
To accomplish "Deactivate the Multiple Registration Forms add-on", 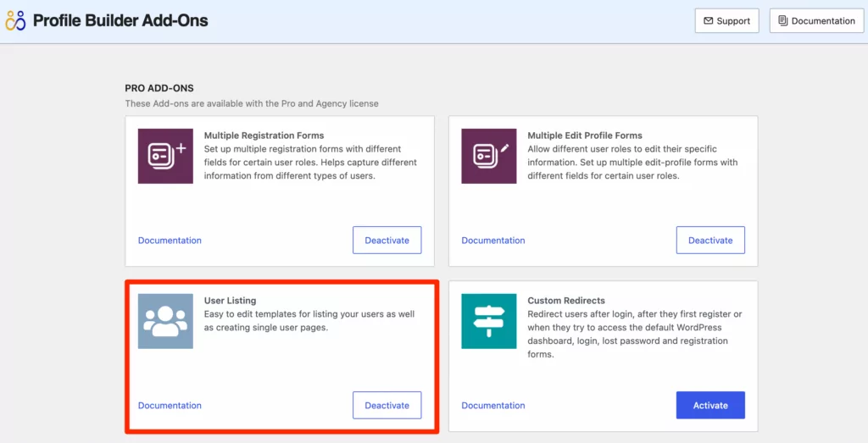I will click(x=387, y=240).
